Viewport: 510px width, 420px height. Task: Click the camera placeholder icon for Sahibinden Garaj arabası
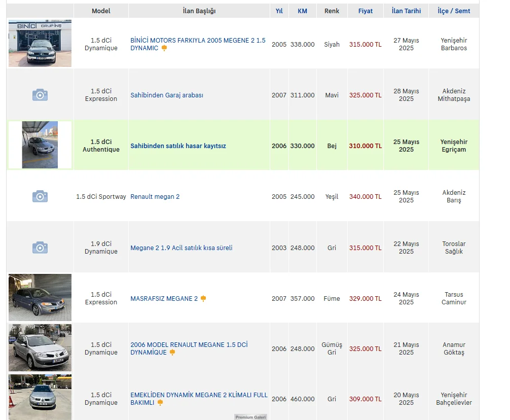[x=40, y=95]
